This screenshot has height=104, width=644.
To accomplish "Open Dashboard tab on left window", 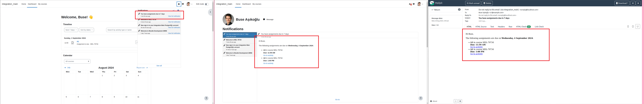I will click(x=32, y=4).
